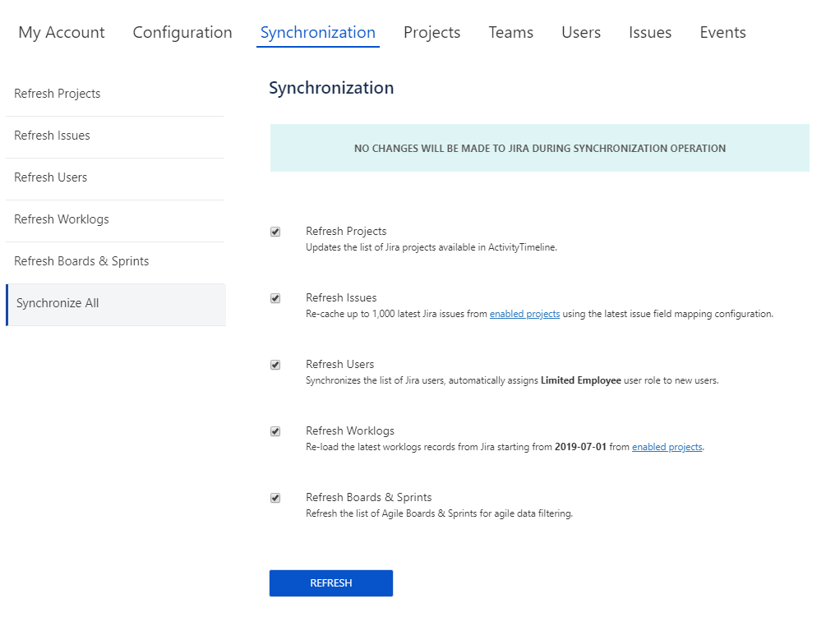Select the Synchronization tab
Viewport: 840px width, 626px height.
click(x=318, y=33)
